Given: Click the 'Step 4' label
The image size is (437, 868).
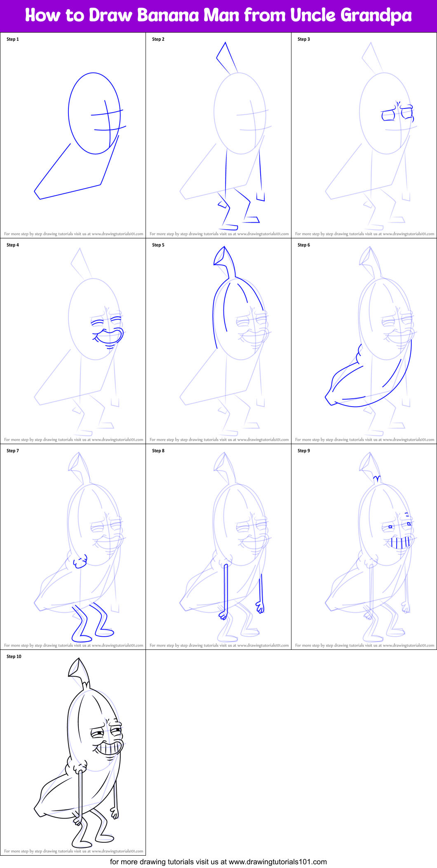Looking at the screenshot, I should pyautogui.click(x=13, y=245).
